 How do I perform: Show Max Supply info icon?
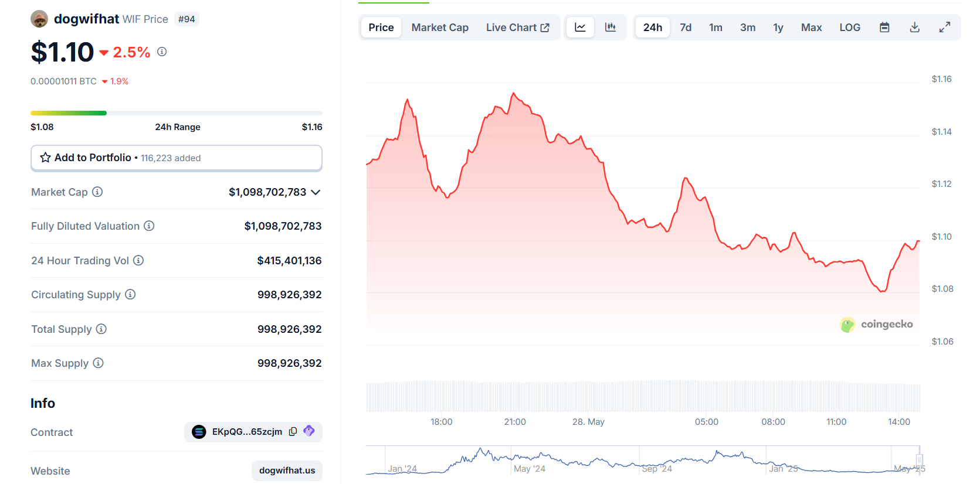(98, 363)
